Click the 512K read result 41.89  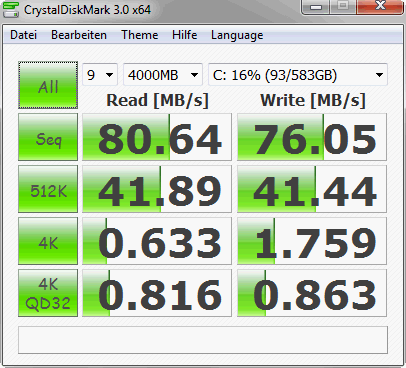click(157, 189)
